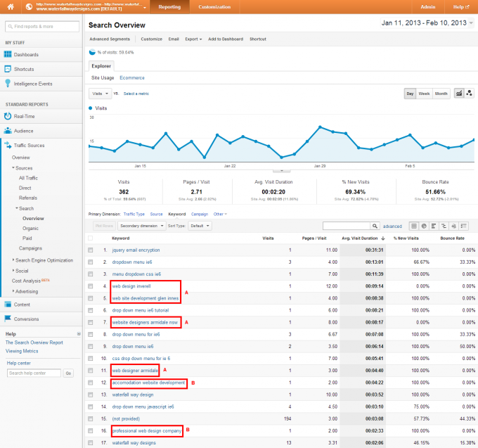Open the Intelligence Events section
Screen dimensions: 478x448
32,83
